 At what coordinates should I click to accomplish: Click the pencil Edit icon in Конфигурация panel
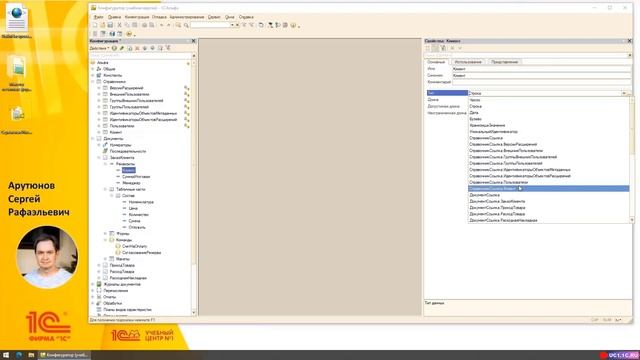[122, 48]
